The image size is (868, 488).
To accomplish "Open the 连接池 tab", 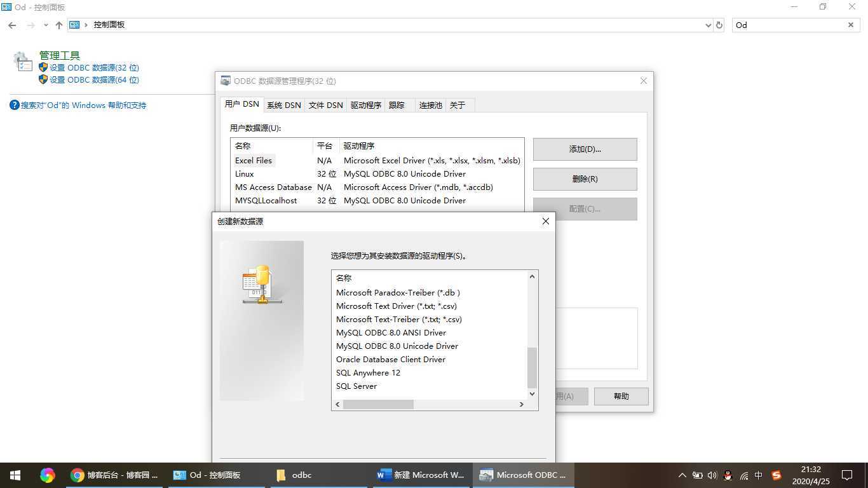I will click(x=430, y=105).
